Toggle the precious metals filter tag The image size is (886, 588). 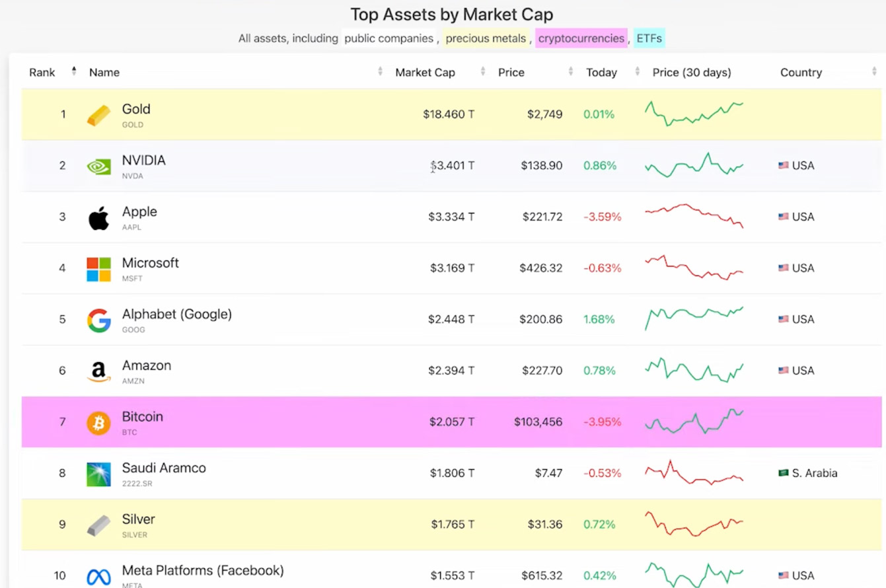[x=486, y=38]
